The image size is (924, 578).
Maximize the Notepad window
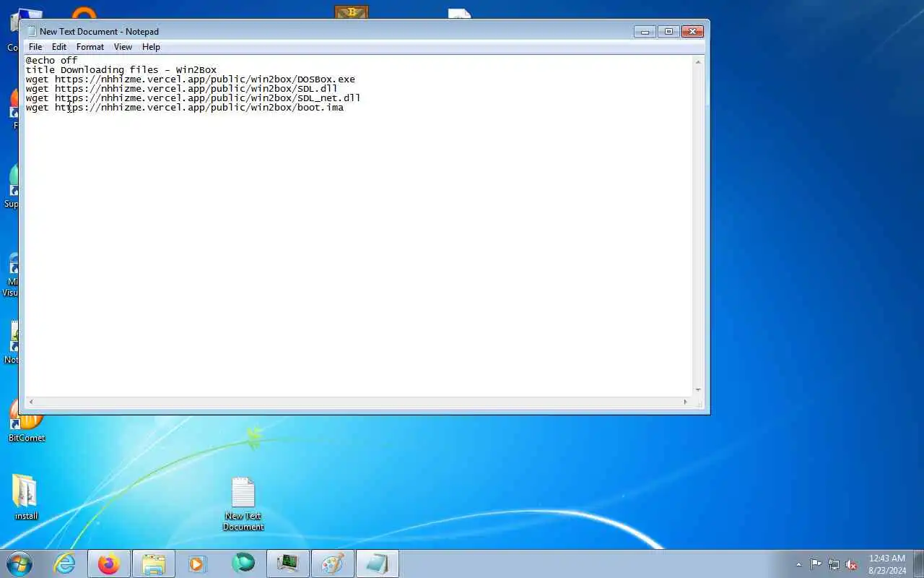pos(668,31)
